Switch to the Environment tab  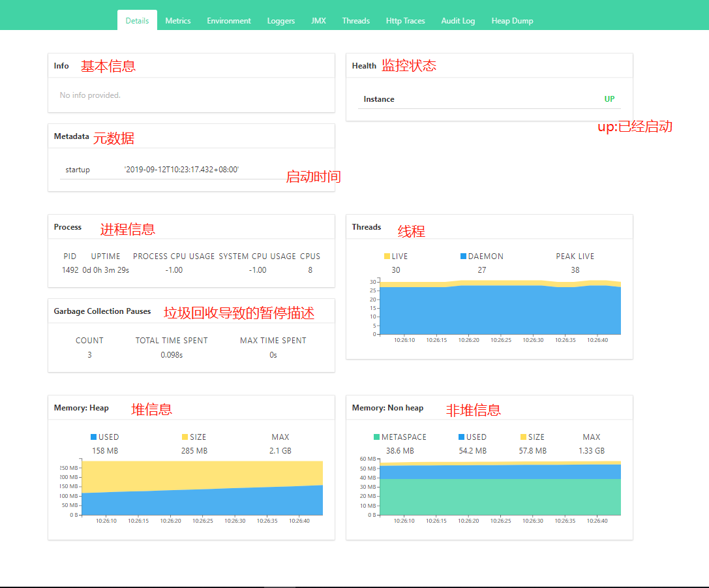click(229, 21)
